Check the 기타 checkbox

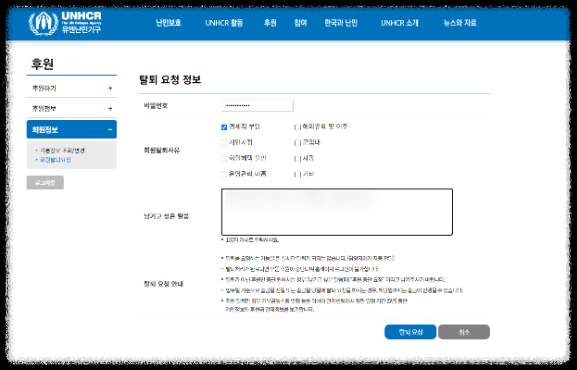tap(297, 175)
